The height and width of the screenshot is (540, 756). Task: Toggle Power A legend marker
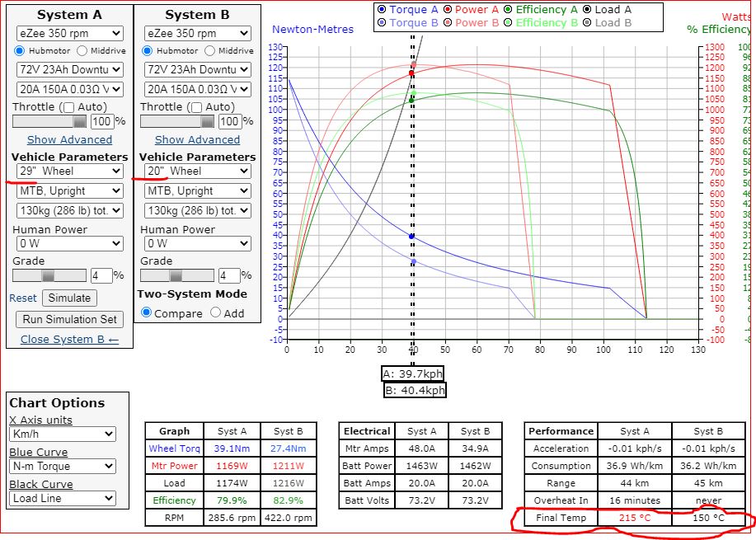(x=447, y=10)
